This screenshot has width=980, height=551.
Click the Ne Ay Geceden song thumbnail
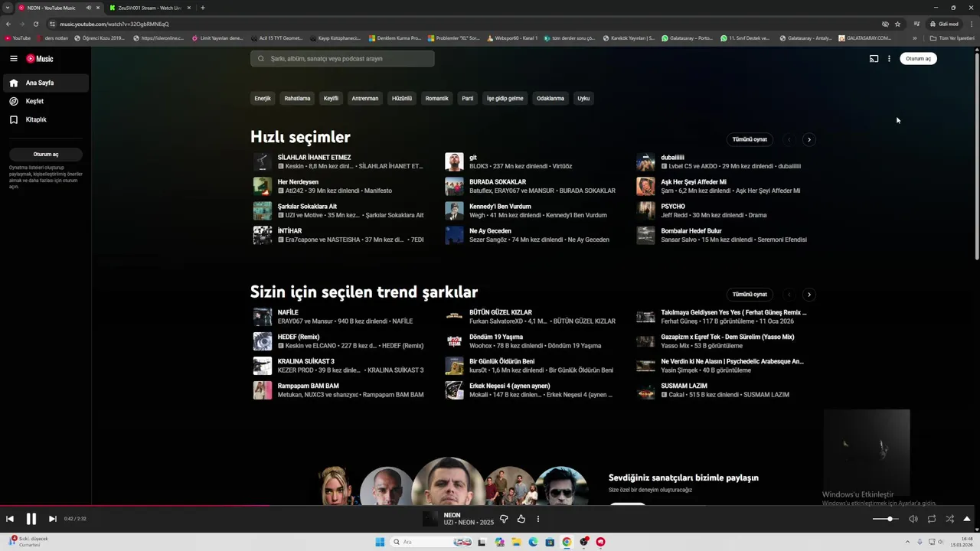coord(454,235)
